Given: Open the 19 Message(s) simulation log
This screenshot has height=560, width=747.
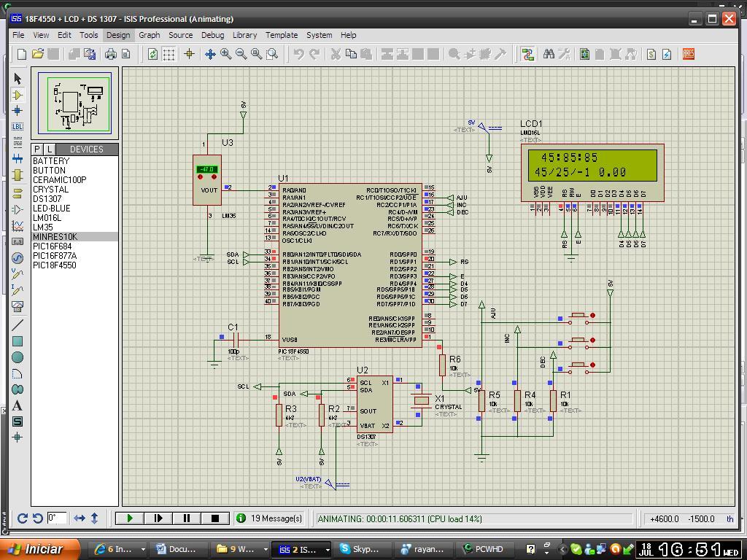Looking at the screenshot, I should pyautogui.click(x=270, y=518).
